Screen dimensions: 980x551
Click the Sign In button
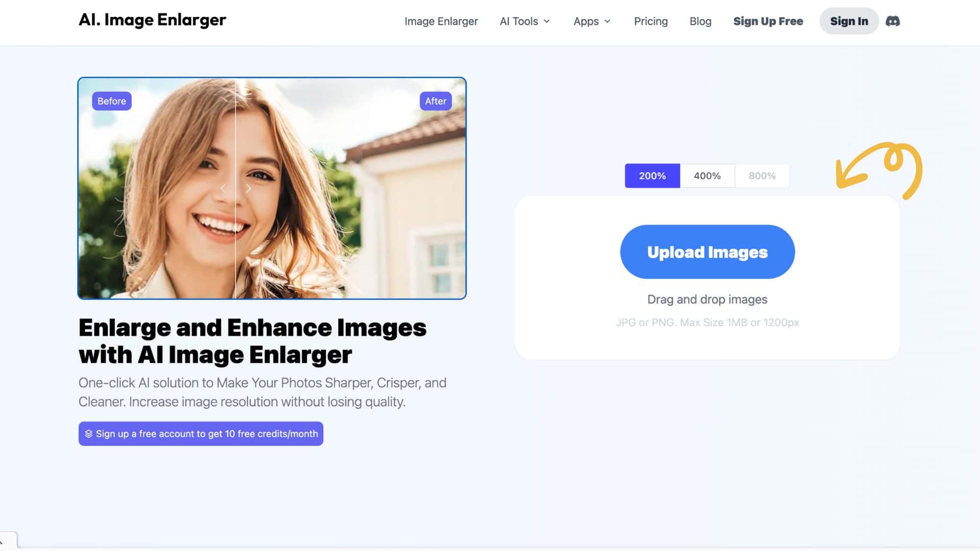[x=848, y=21]
